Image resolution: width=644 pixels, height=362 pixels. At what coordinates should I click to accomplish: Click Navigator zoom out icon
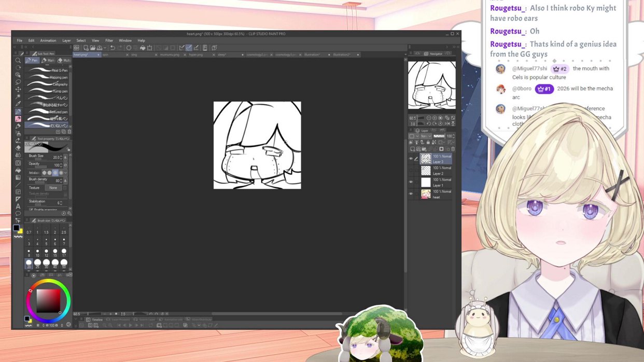tap(429, 118)
